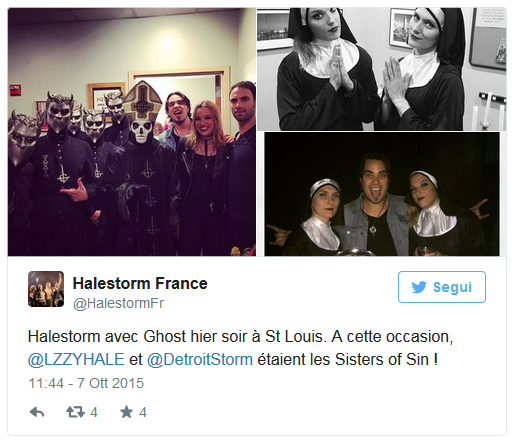The width and height of the screenshot is (517, 446).
Task: Retweet using the retweet arrows icon
Action: [x=75, y=412]
